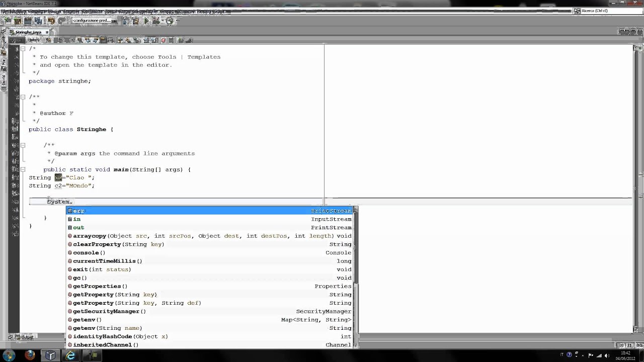Click the completion popup vertical scrollbar
644x362 pixels.
coord(355,278)
